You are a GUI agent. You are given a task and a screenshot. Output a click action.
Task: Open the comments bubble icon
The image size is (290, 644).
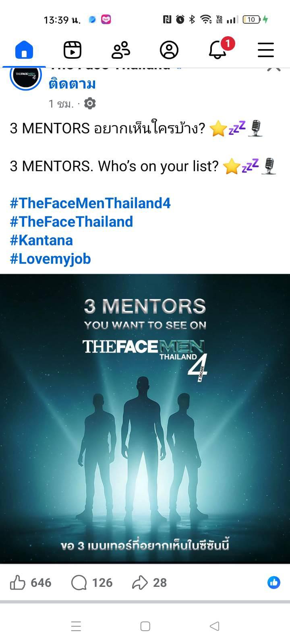[79, 582]
